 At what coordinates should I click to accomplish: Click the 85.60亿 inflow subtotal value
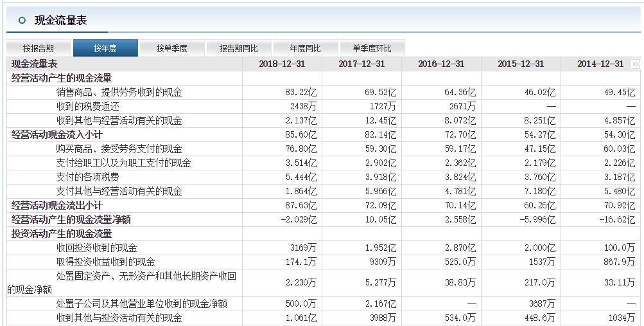(x=300, y=134)
